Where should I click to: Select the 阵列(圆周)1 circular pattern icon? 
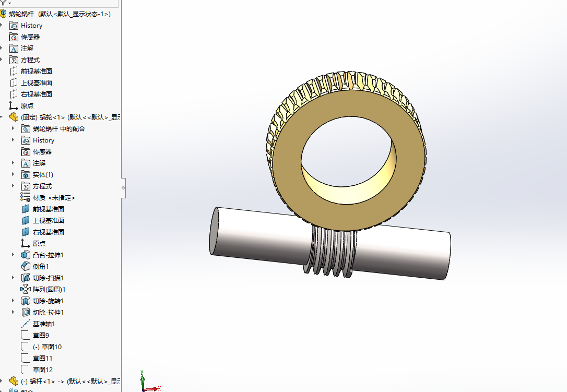[25, 289]
